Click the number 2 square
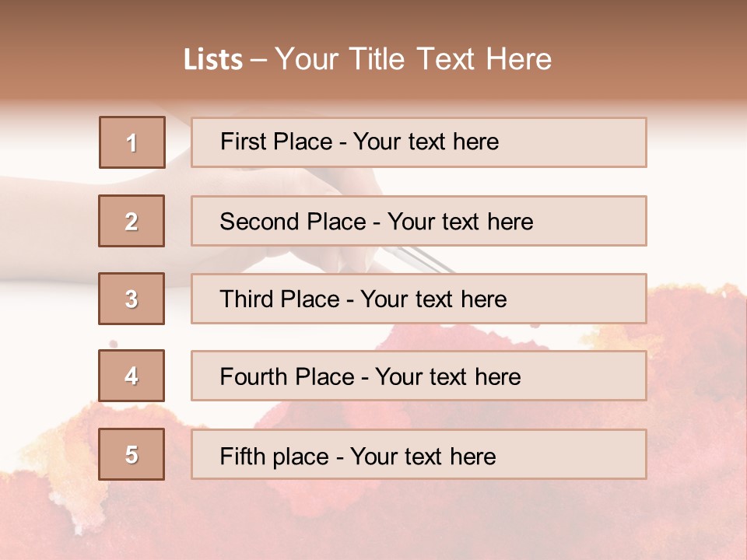Image resolution: width=747 pixels, height=560 pixels. pos(132,221)
